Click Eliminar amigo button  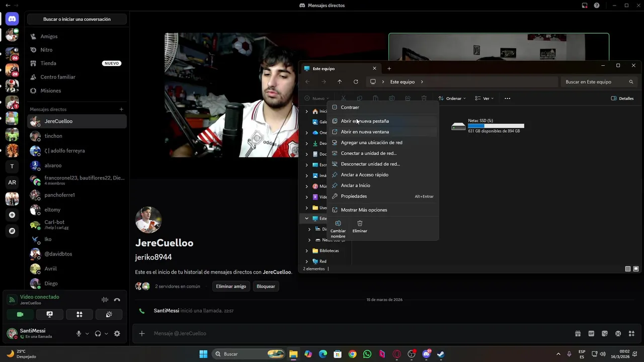[231, 286]
